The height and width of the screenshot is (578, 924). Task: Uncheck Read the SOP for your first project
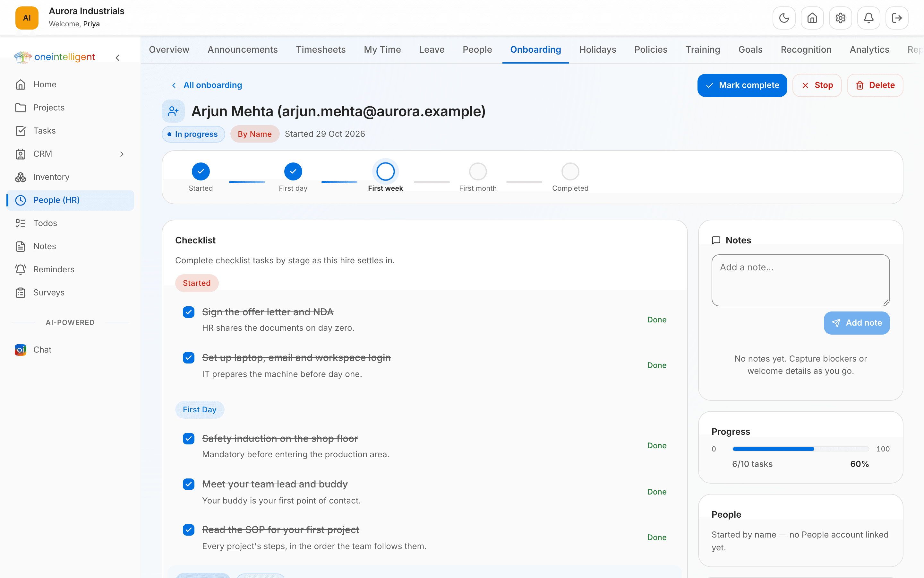189,530
